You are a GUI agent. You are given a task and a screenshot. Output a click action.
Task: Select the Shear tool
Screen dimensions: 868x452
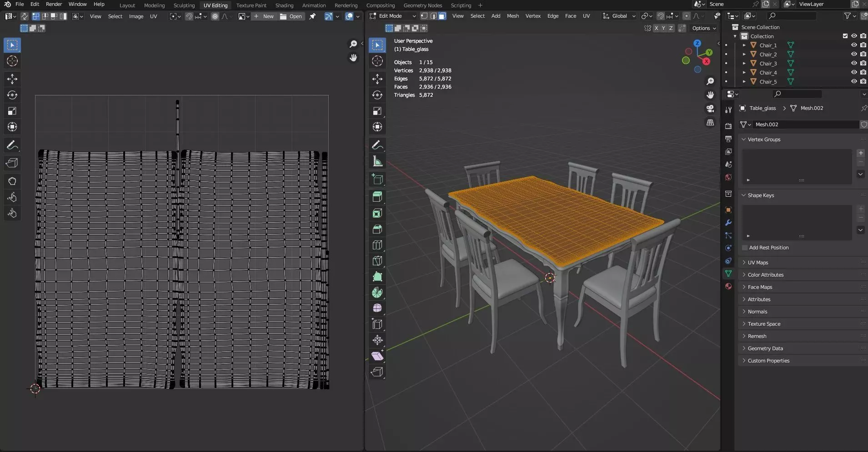(377, 356)
